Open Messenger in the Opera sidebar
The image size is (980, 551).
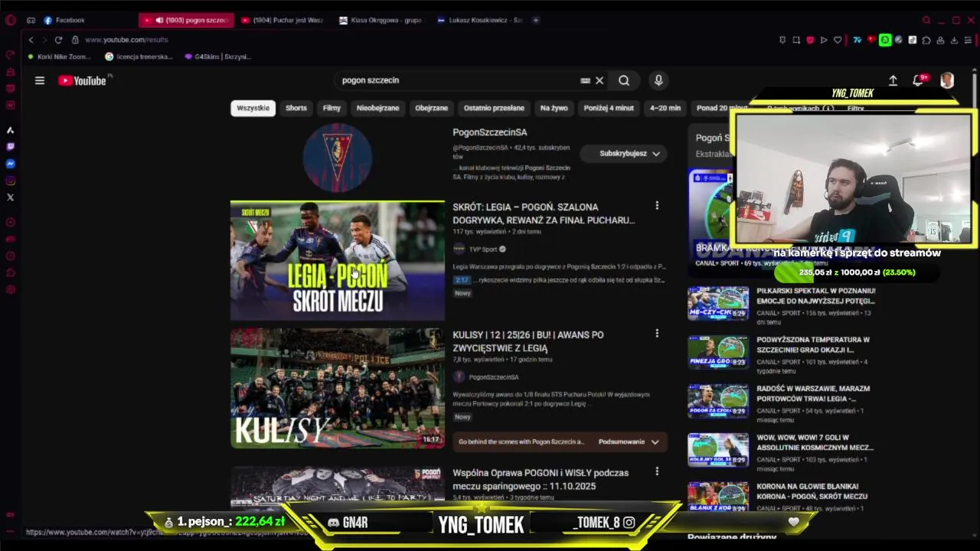10,164
